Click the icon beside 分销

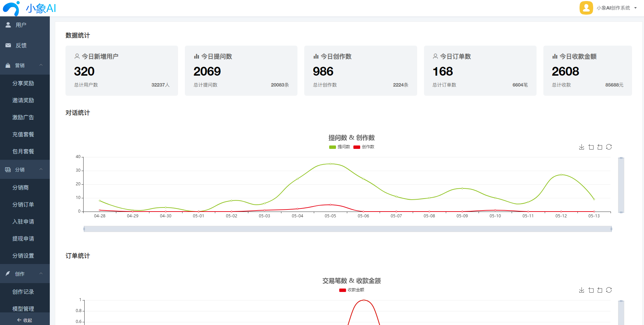8,170
